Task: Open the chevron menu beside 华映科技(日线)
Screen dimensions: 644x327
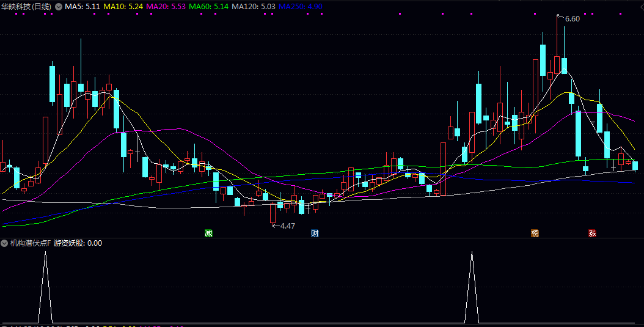Action: click(58, 6)
